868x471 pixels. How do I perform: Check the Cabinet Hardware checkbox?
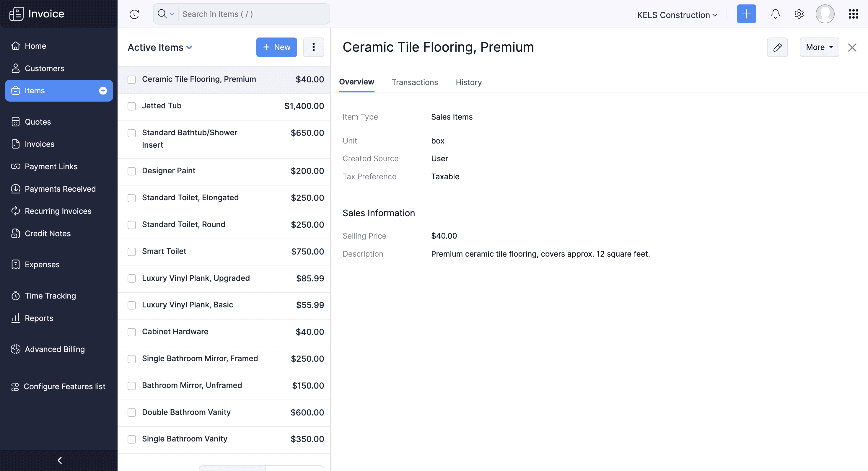point(132,332)
